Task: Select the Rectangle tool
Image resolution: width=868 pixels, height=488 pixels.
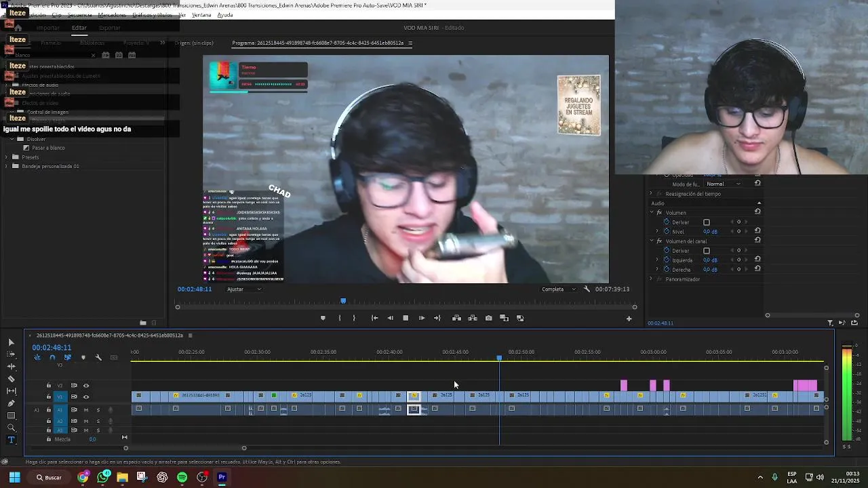Action: [x=11, y=415]
